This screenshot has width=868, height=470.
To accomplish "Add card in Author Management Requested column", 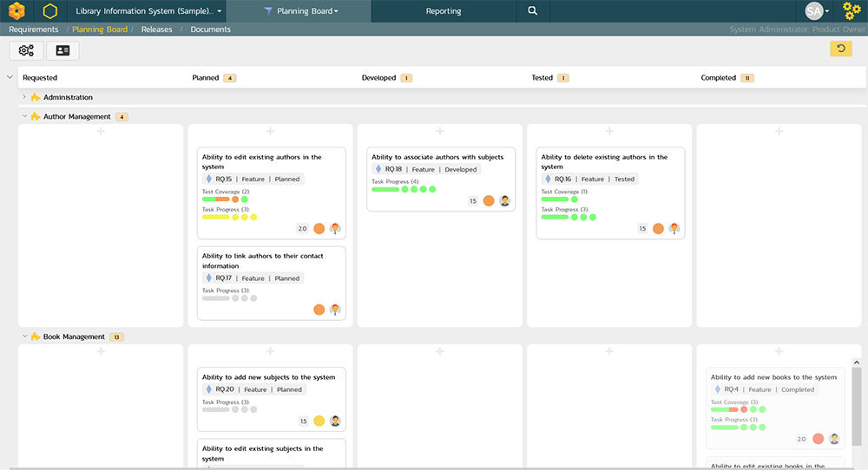I will (x=101, y=132).
